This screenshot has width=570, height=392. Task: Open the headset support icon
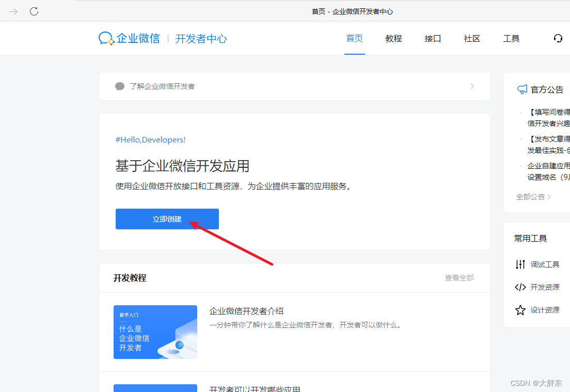pos(558,38)
